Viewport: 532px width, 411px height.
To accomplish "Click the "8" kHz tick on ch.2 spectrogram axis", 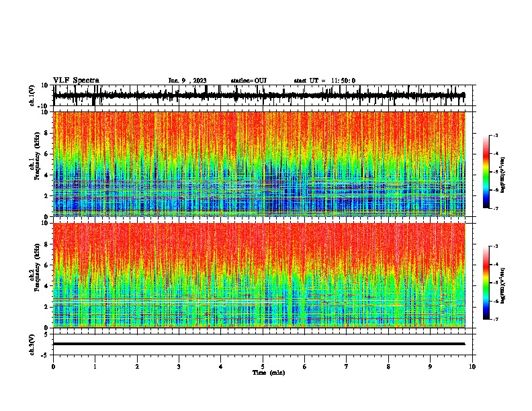I will (47, 244).
